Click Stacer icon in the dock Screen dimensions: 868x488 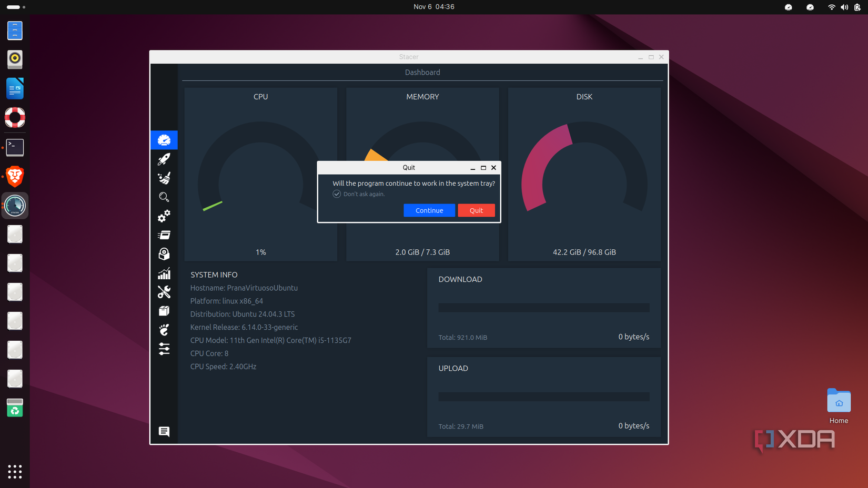(15, 206)
